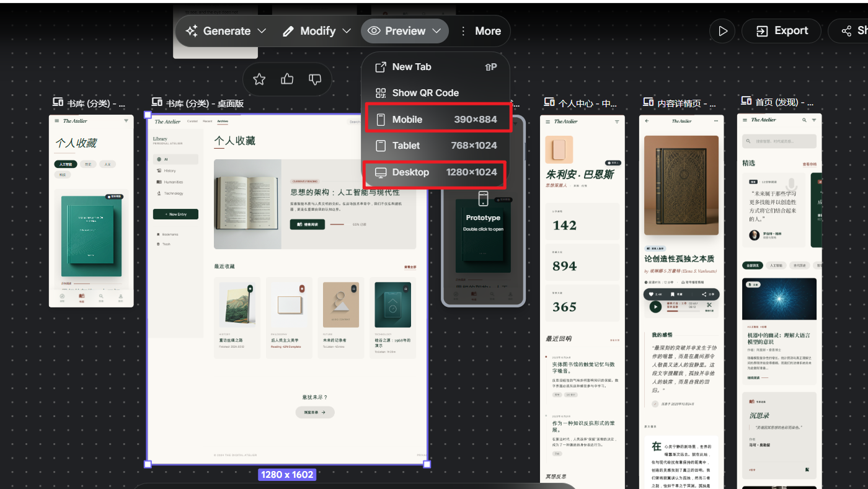Select Desktop preview size
The image size is (868, 489).
pos(435,172)
